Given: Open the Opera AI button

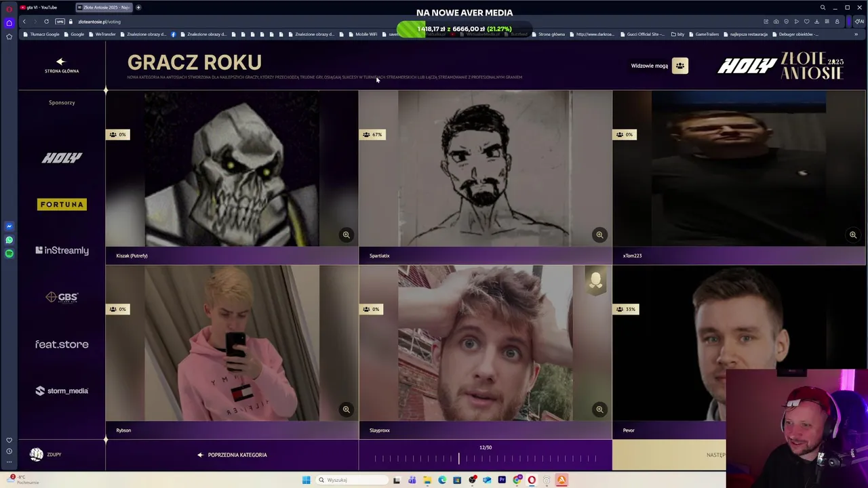Looking at the screenshot, I should (x=861, y=22).
